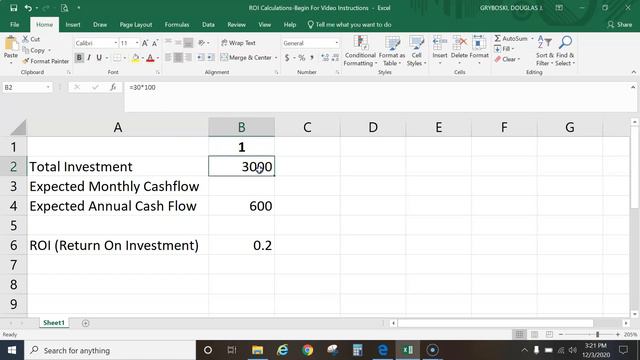Add a new sheet with plus icon
This screenshot has width=640, height=360.
tap(85, 323)
